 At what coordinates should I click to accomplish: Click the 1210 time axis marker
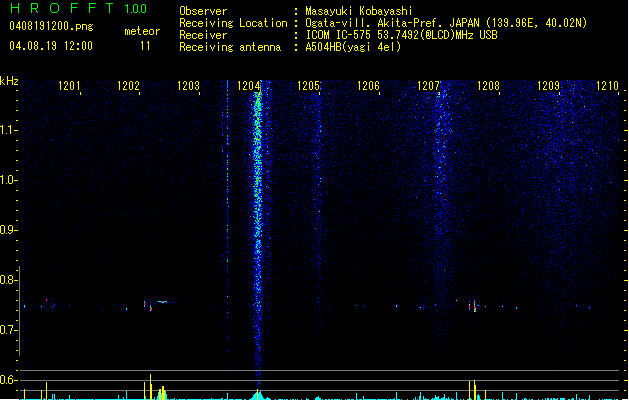coord(607,85)
